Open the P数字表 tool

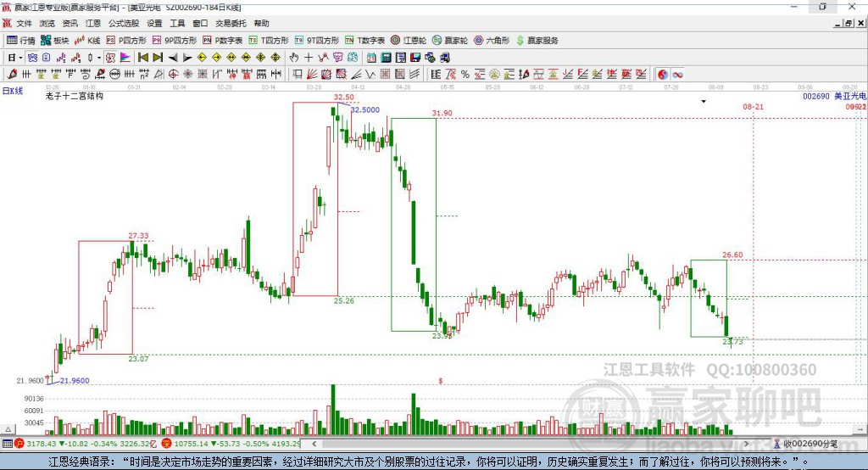click(x=223, y=41)
